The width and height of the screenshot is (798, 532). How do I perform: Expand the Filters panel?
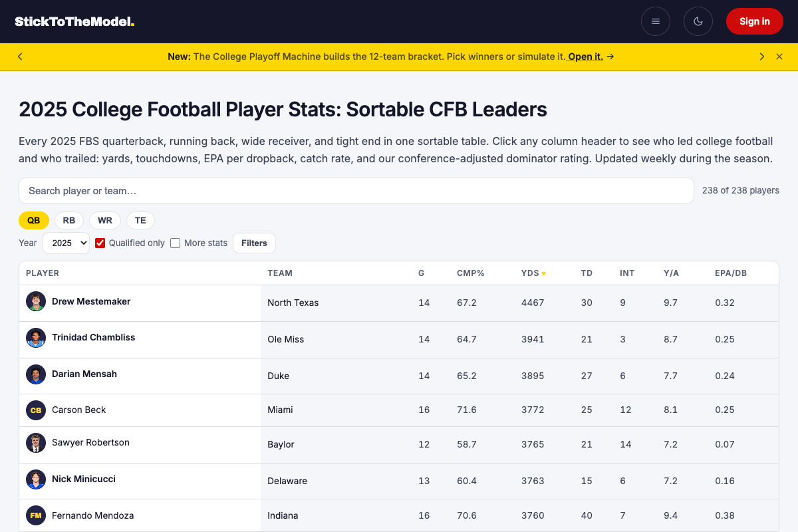(x=254, y=243)
